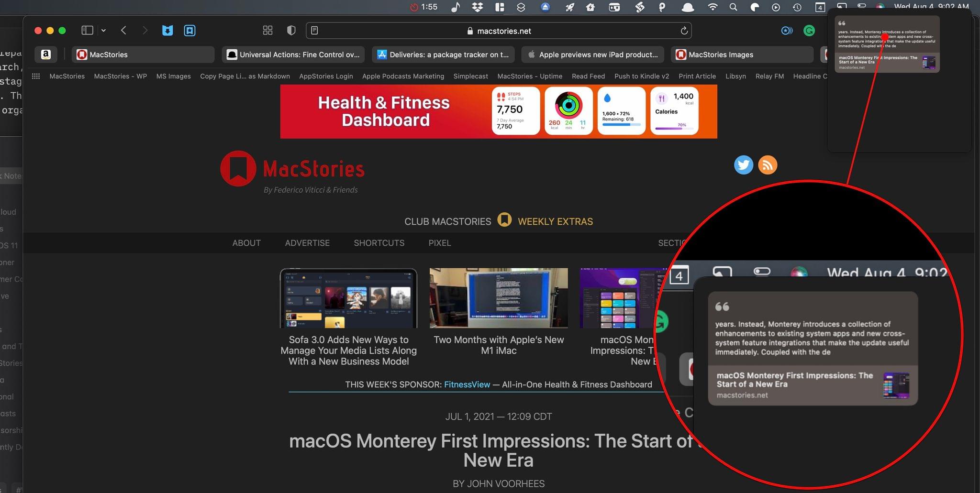The image size is (980, 493).
Task: Open the MacStories - WP bookmark
Action: coord(121,76)
